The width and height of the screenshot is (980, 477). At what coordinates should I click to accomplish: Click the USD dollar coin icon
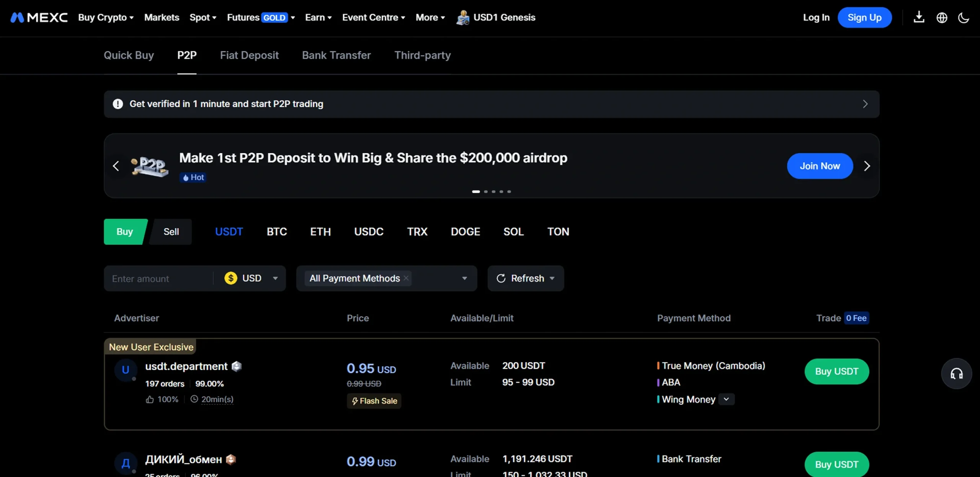point(231,278)
